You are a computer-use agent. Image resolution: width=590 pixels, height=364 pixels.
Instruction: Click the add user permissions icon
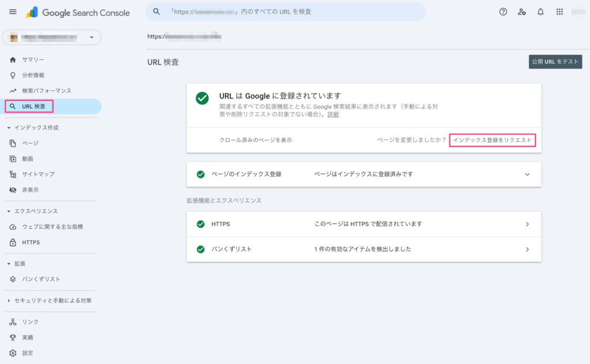[522, 12]
